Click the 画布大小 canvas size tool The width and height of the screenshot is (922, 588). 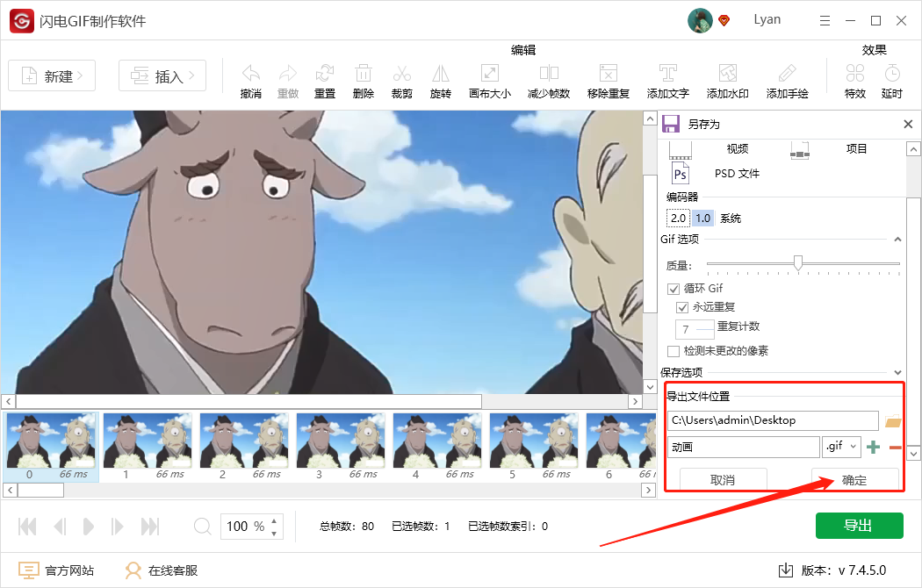pos(489,80)
